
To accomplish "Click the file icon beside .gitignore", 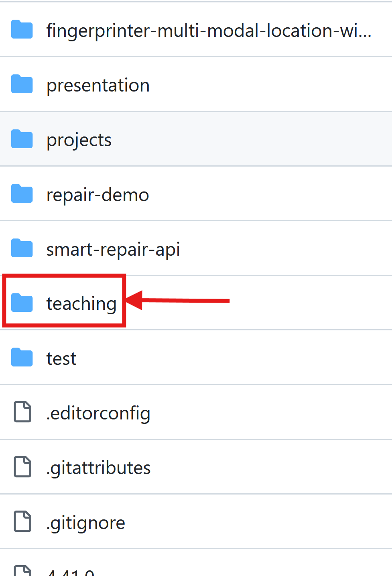I will [x=22, y=521].
